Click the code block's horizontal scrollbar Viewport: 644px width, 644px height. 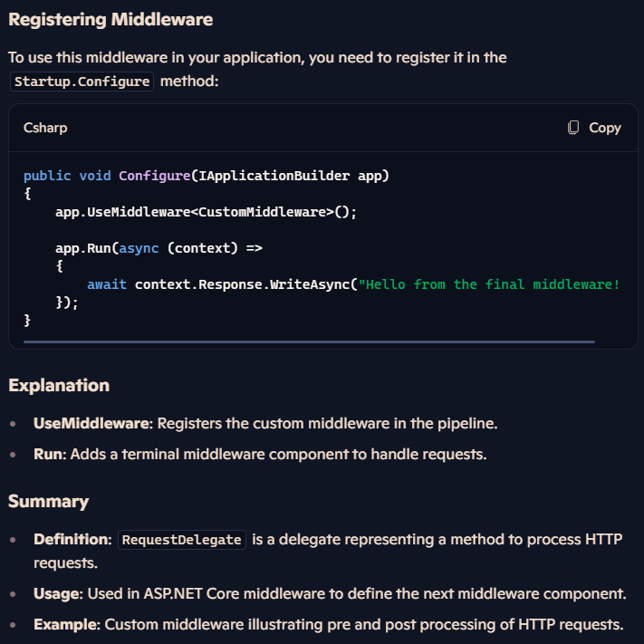309,341
